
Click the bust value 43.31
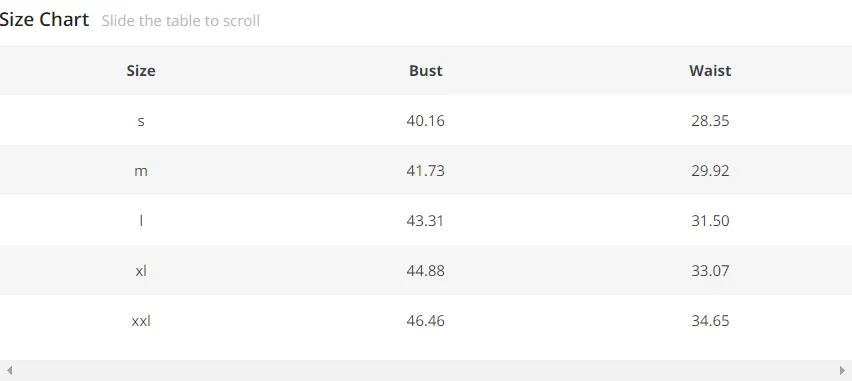[x=425, y=221]
